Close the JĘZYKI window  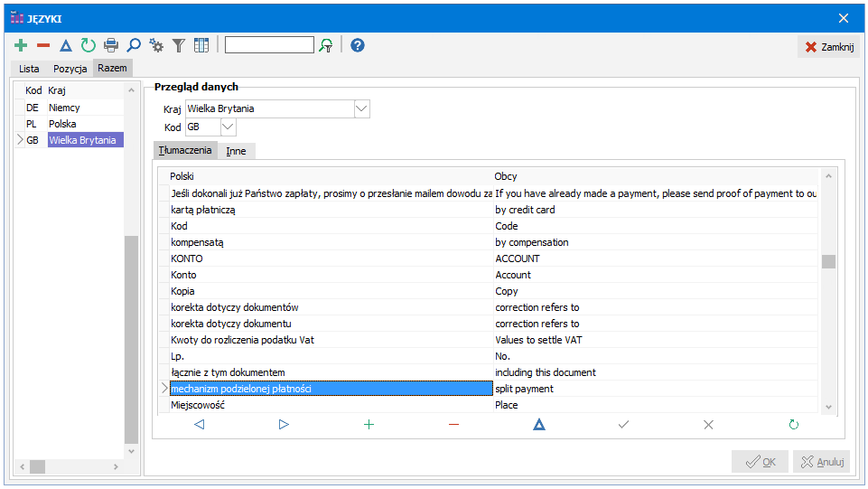tap(844, 18)
